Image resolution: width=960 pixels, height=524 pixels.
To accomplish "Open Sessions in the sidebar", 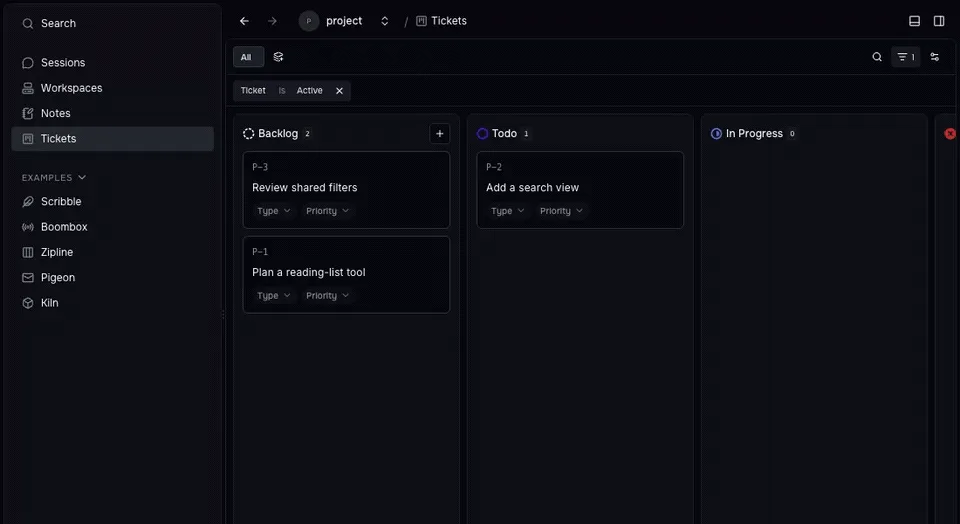I will click(x=113, y=63).
